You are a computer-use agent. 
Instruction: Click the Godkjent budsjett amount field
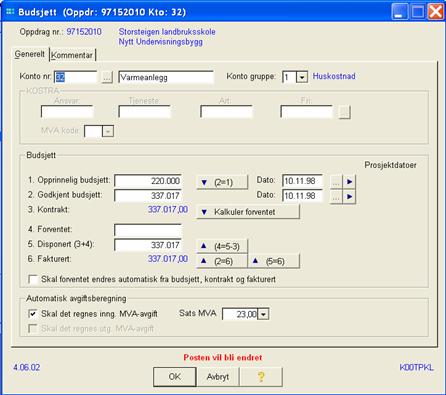[x=148, y=196]
